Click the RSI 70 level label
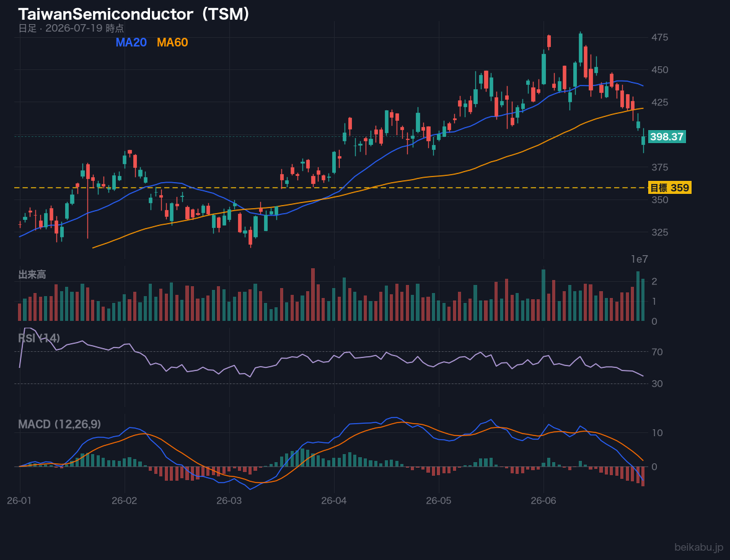730x560 pixels. point(657,352)
